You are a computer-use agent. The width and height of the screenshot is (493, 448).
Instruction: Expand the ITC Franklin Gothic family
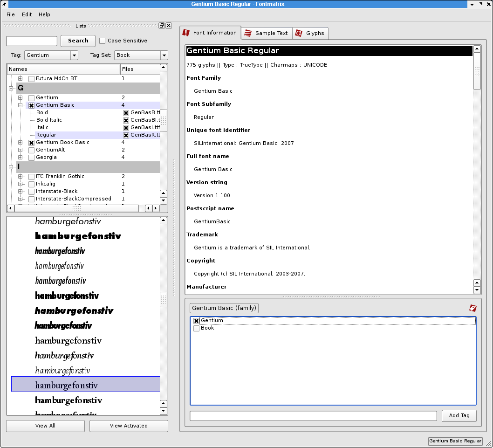pos(20,177)
